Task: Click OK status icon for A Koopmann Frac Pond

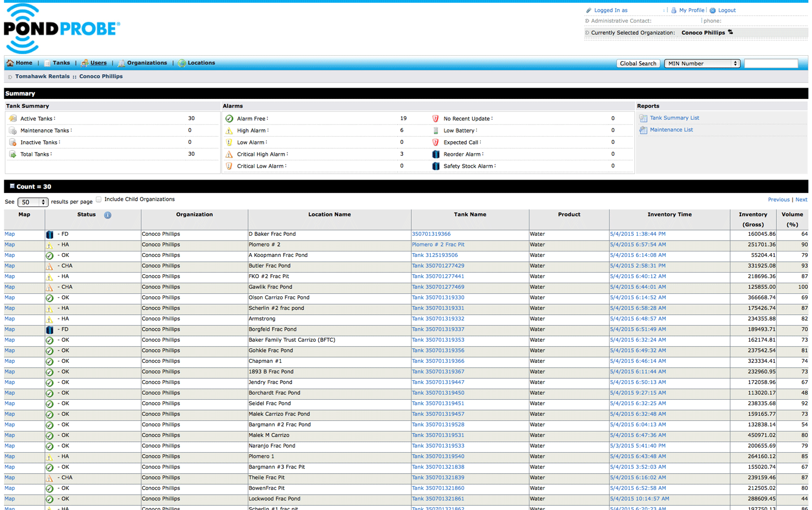Action: [x=49, y=256]
